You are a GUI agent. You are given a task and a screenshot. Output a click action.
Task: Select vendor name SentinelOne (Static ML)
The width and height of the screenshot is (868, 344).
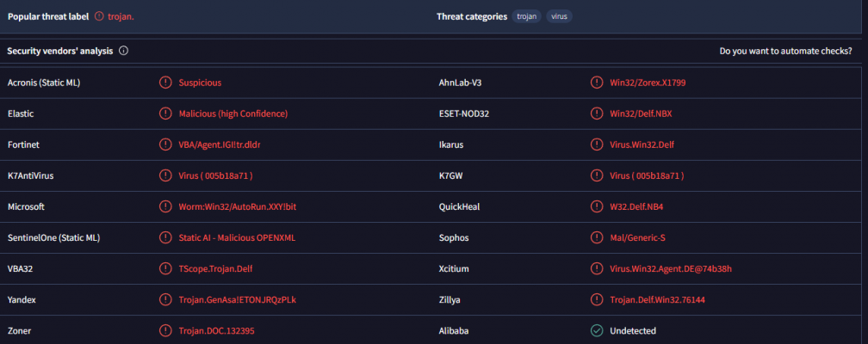click(53, 237)
